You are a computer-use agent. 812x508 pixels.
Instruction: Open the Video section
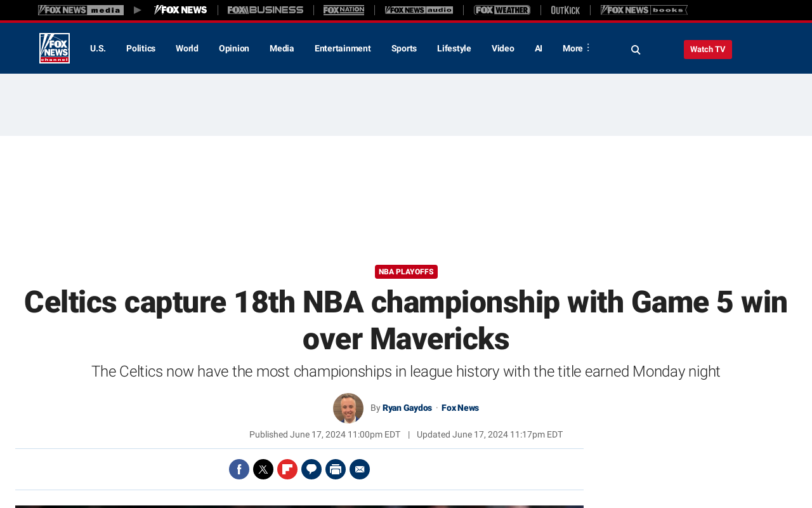[503, 48]
